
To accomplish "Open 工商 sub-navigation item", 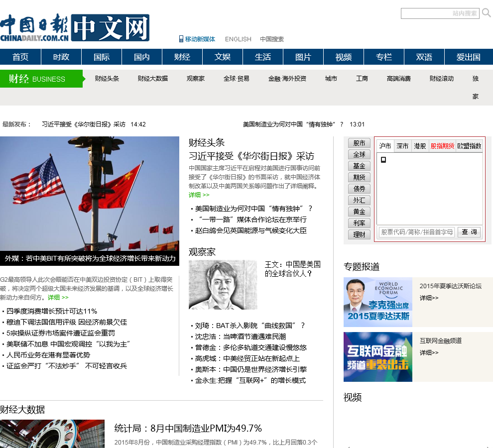I will (x=362, y=78).
